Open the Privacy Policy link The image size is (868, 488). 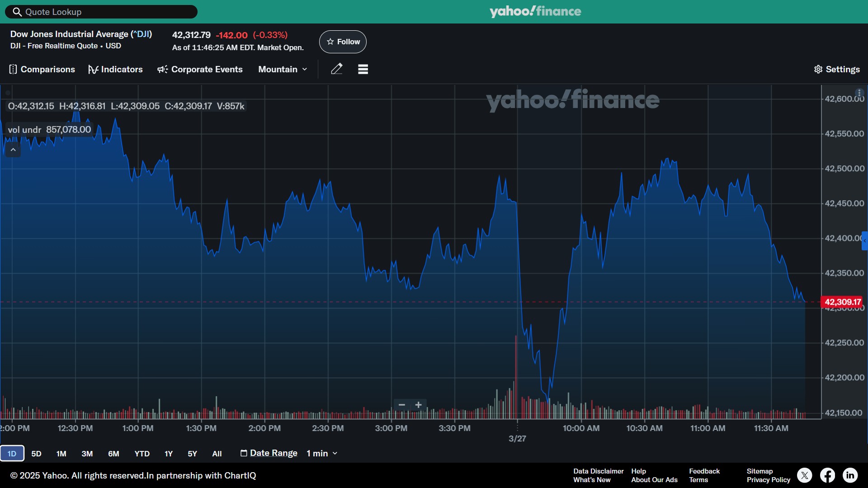(768, 480)
